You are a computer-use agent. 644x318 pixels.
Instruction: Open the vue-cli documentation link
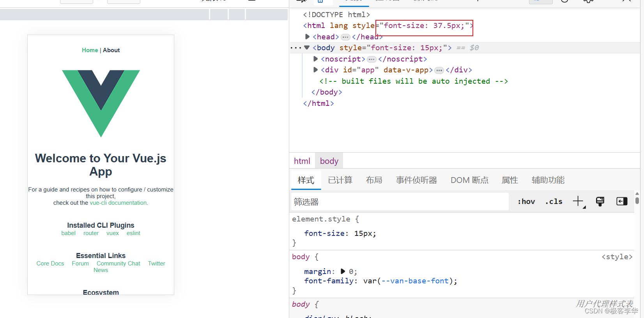click(119, 203)
